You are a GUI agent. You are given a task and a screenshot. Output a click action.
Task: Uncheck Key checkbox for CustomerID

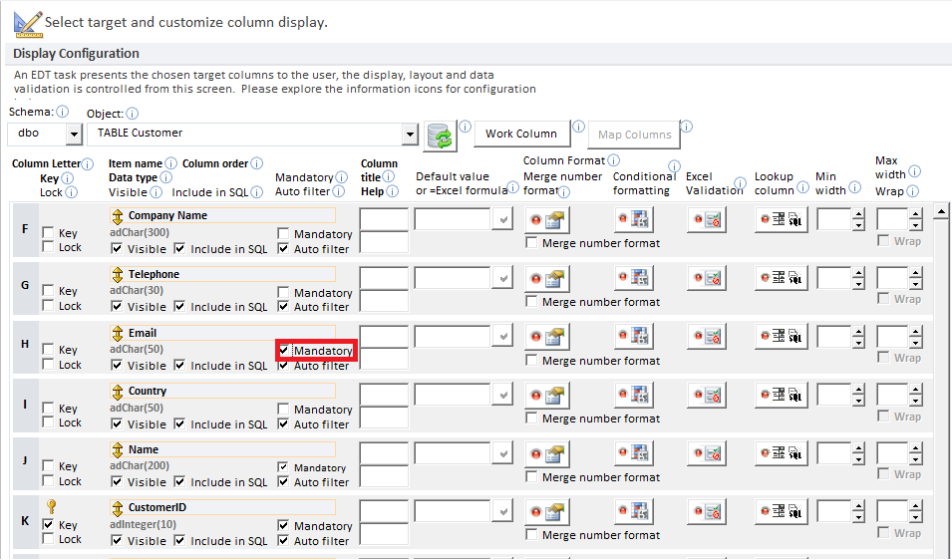(x=48, y=525)
